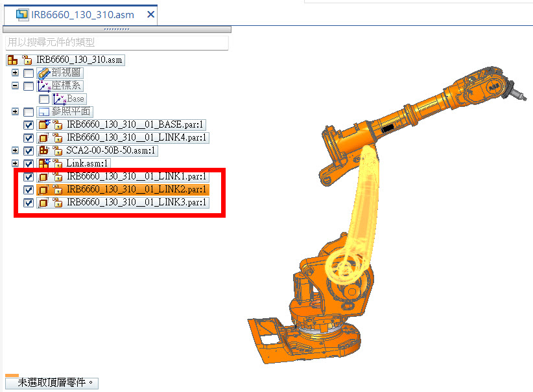The image size is (533, 392).
Task: Expand the SCA2-00-50B-50.asm:1 subassembly
Action: tap(15, 150)
